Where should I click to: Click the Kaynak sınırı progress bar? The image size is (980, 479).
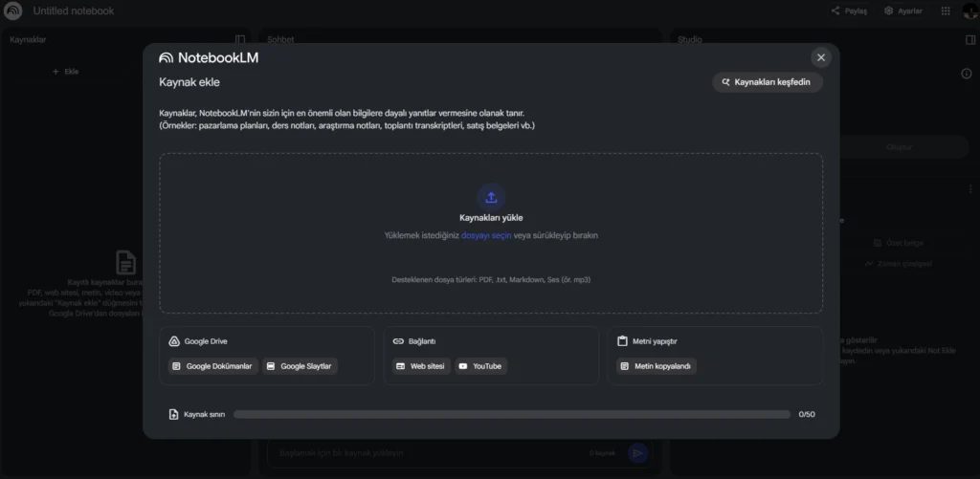click(x=512, y=414)
